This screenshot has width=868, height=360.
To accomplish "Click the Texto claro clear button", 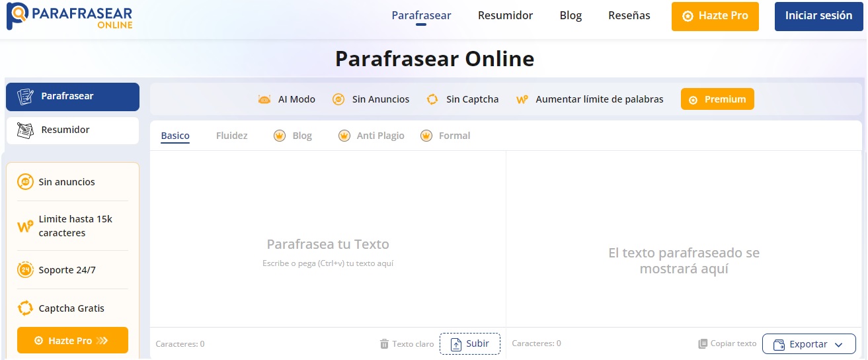I will pos(407,344).
